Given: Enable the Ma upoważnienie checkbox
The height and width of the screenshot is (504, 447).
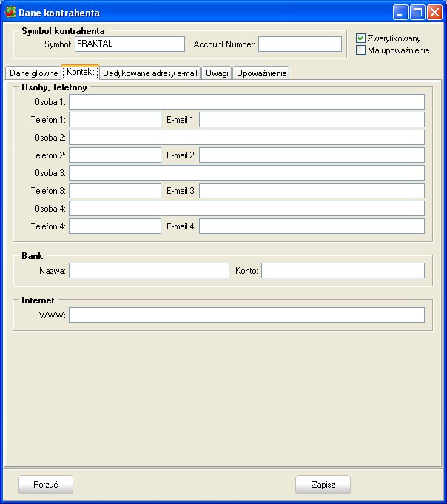Looking at the screenshot, I should [x=360, y=50].
